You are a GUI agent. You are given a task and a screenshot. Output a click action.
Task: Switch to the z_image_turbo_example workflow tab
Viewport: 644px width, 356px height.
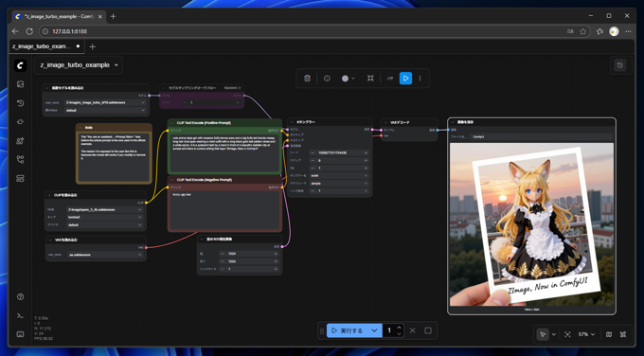tap(46, 46)
